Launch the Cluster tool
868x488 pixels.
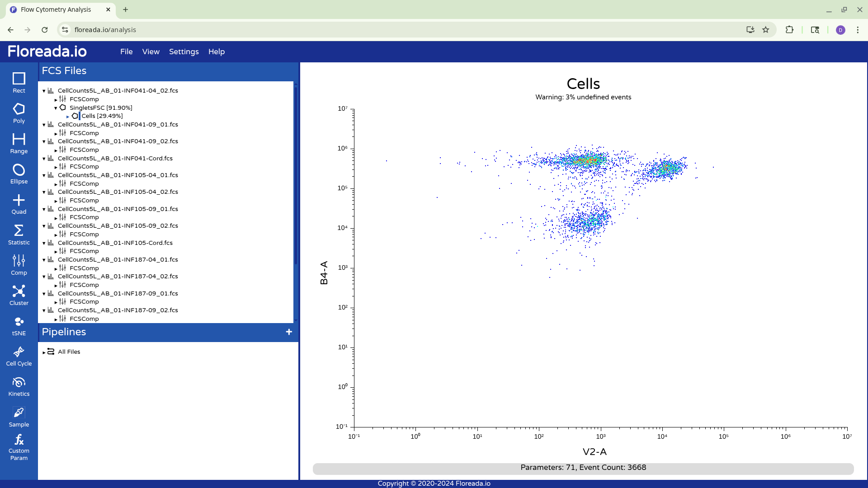coord(19,295)
